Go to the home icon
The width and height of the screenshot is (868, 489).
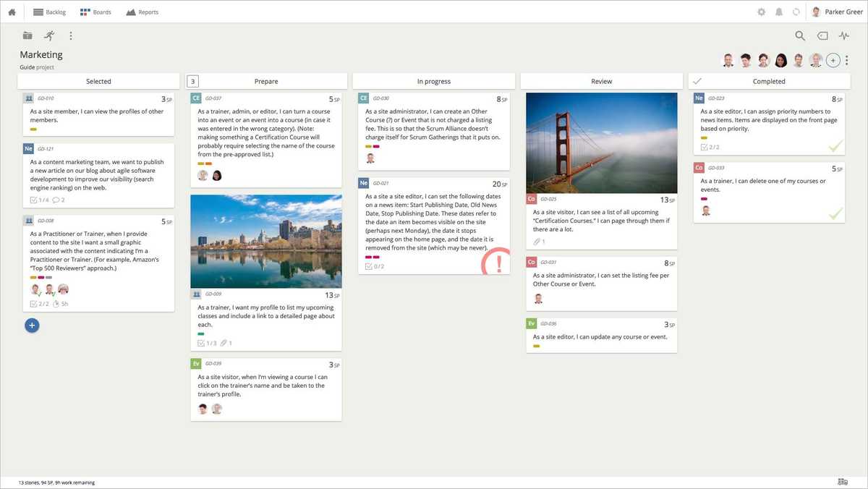pos(12,12)
